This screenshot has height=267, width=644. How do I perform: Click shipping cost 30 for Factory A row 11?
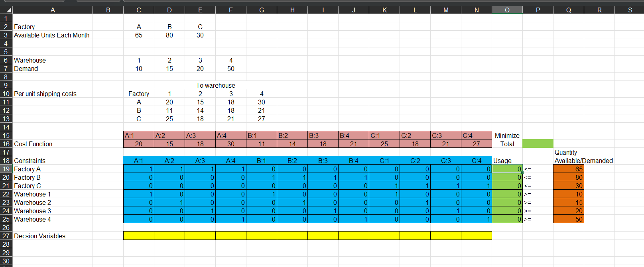tap(262, 102)
